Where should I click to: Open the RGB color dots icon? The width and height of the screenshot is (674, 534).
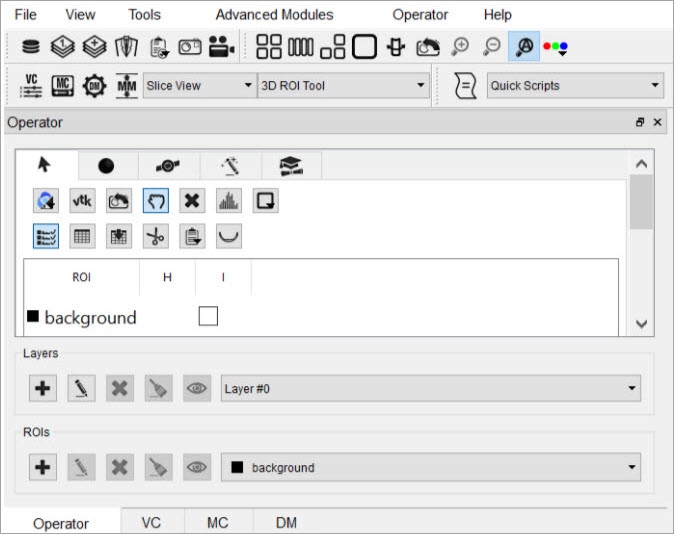555,46
